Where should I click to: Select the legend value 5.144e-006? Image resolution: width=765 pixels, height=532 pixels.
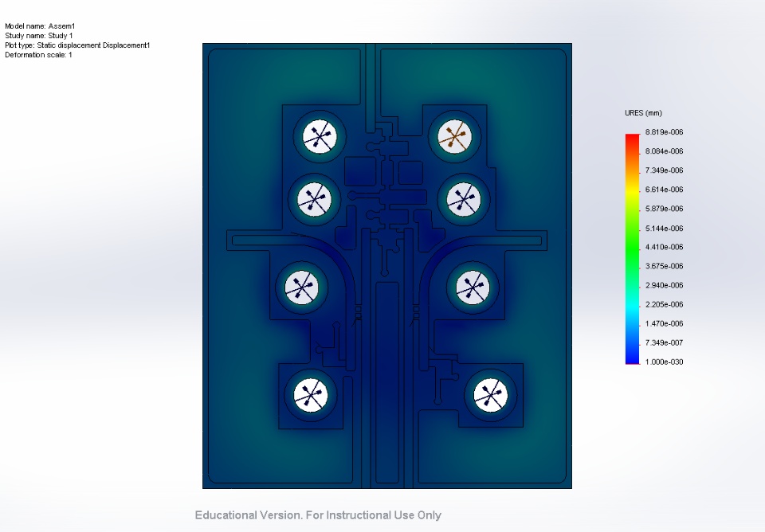(x=664, y=229)
